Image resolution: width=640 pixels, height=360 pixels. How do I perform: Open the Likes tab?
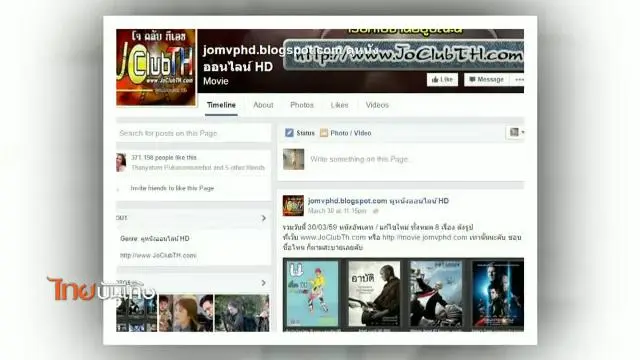click(x=340, y=105)
